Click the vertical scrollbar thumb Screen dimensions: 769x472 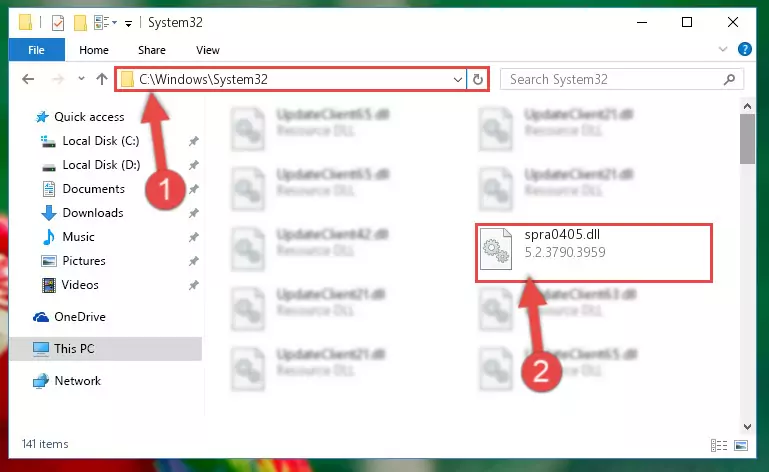[747, 139]
